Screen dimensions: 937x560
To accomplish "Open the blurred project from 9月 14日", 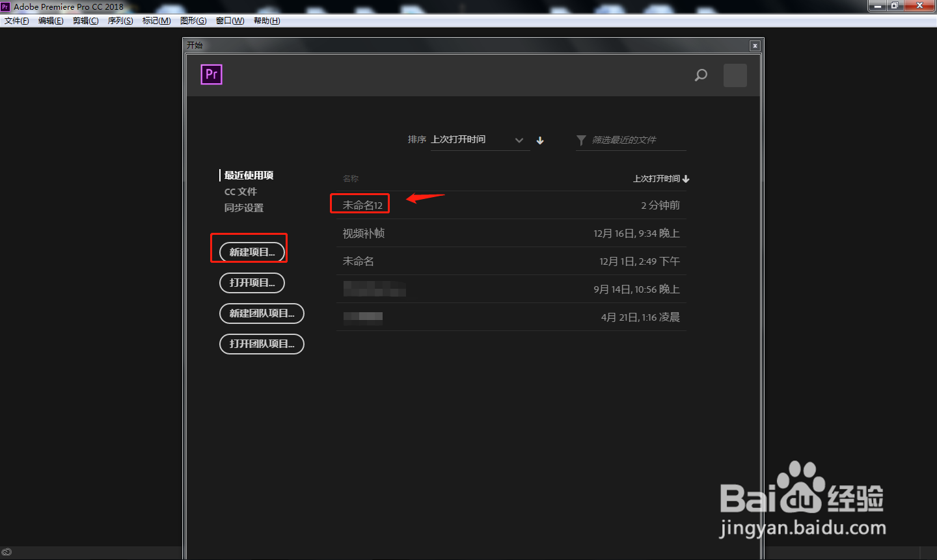I will pyautogui.click(x=511, y=289).
